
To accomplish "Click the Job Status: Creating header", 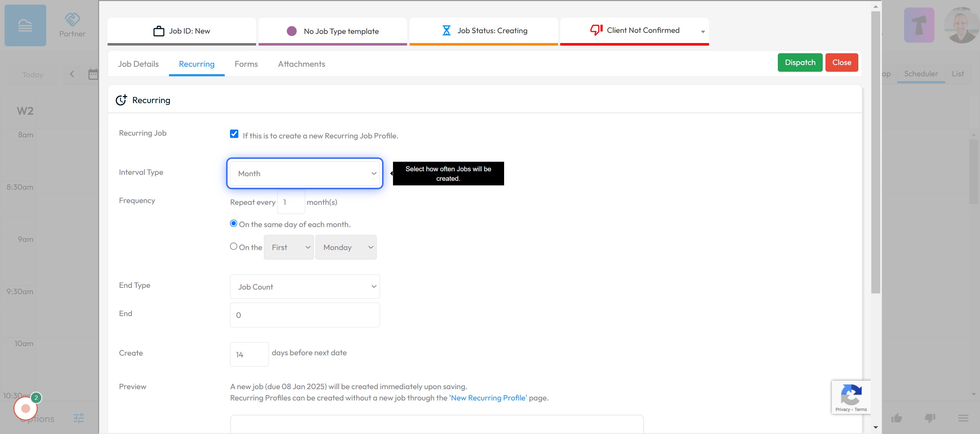I will 484,31.
